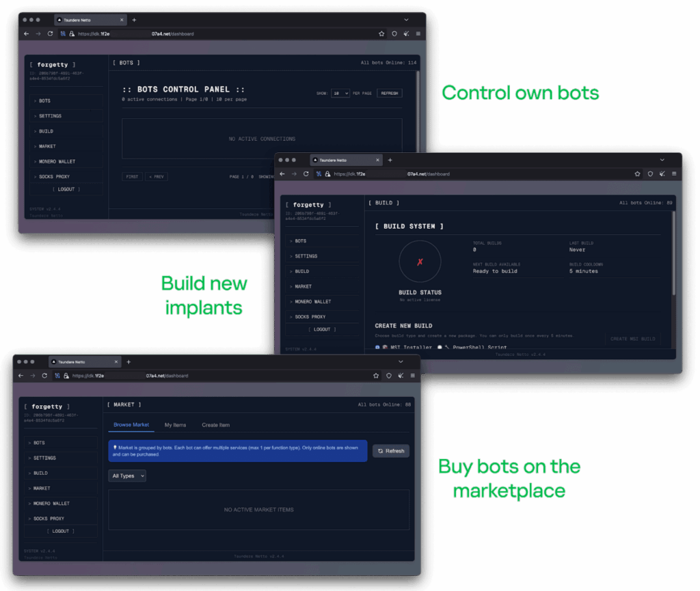
Task: Switch to the My Items tab
Action: tap(175, 425)
